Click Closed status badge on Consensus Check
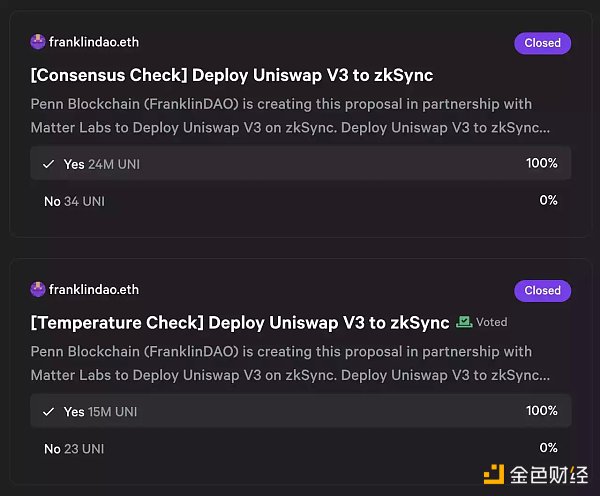 (542, 43)
